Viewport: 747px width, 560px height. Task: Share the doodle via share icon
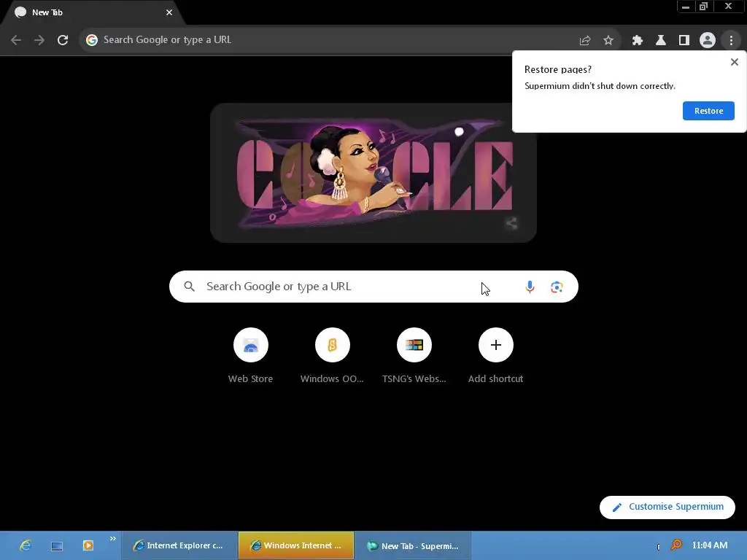(511, 223)
